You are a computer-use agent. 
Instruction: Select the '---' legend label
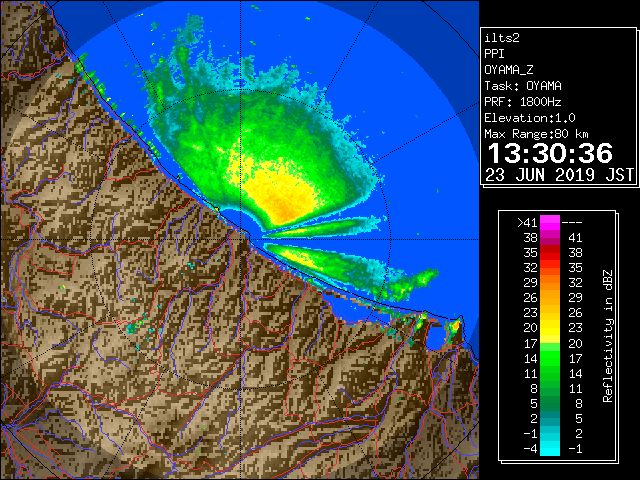coord(572,223)
